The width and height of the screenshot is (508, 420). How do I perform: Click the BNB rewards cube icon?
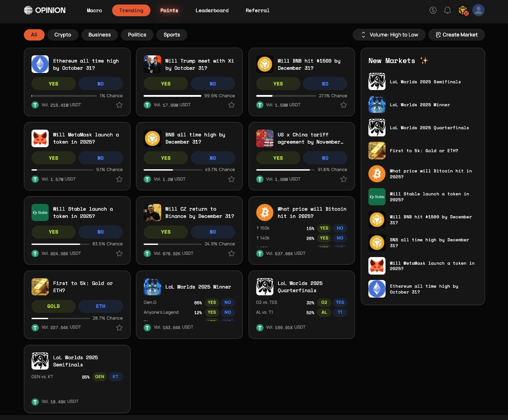point(463,10)
